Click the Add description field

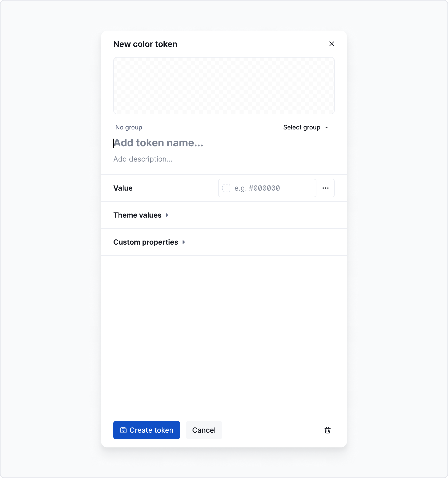[x=143, y=159]
